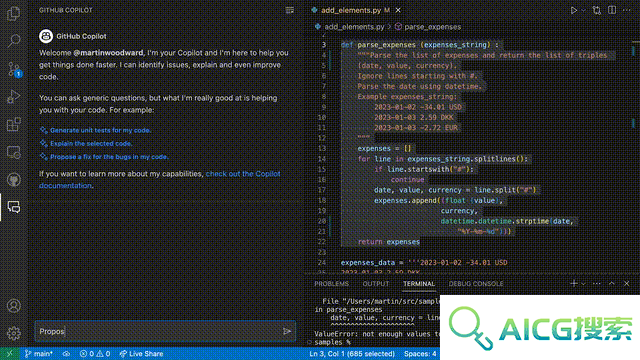This screenshot has height=360, width=640.
Task: Open the Search view in activity bar
Action: click(x=13, y=41)
